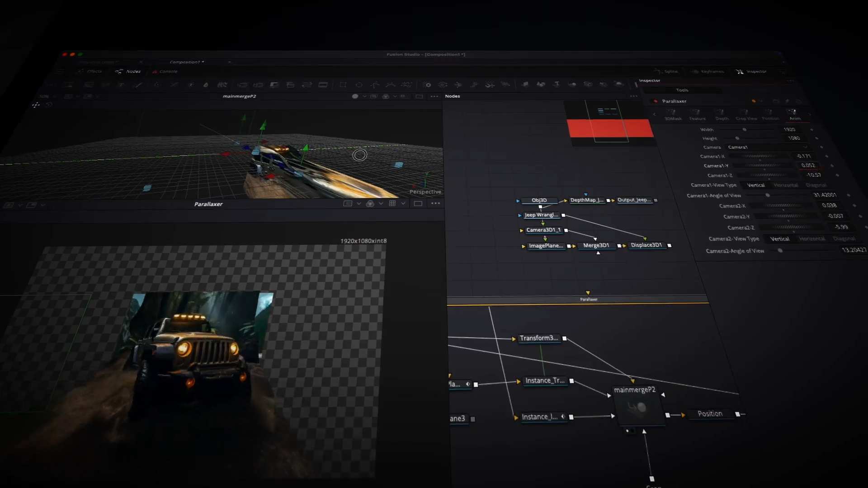Viewport: 868px width, 488px height.
Task: Open Parallaxer viewer options three-dot menu
Action: click(x=435, y=203)
